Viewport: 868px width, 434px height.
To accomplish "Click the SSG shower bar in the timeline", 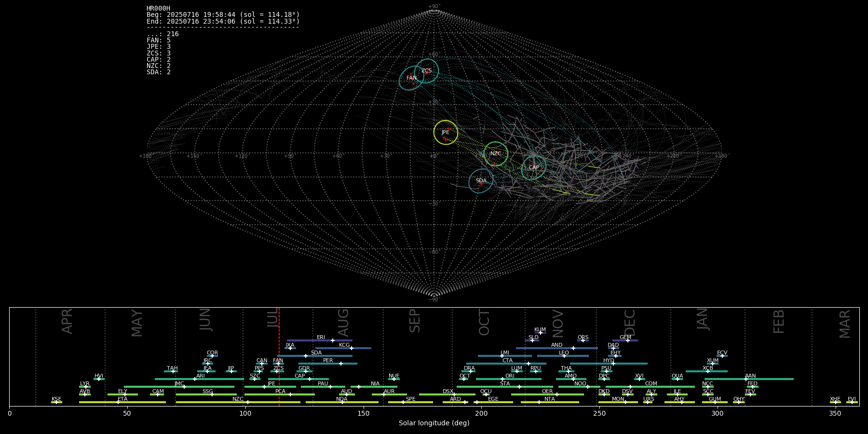I will tap(206, 394).
